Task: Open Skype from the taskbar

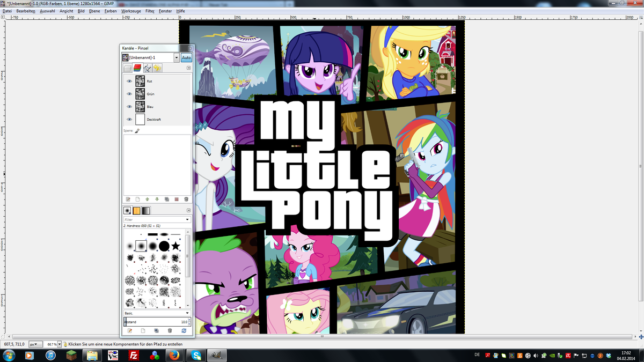Action: (x=197, y=355)
